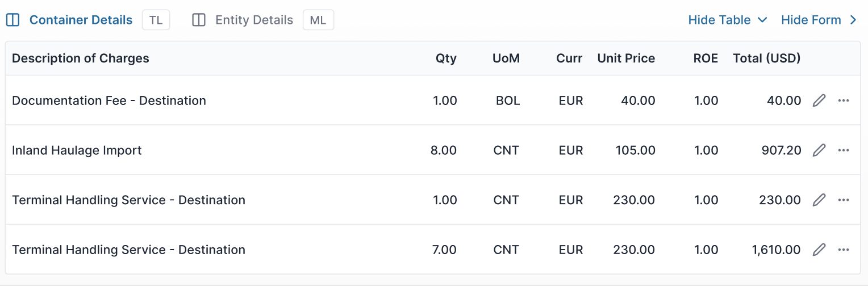Edit the Documentation Fee - Destination row

click(819, 101)
